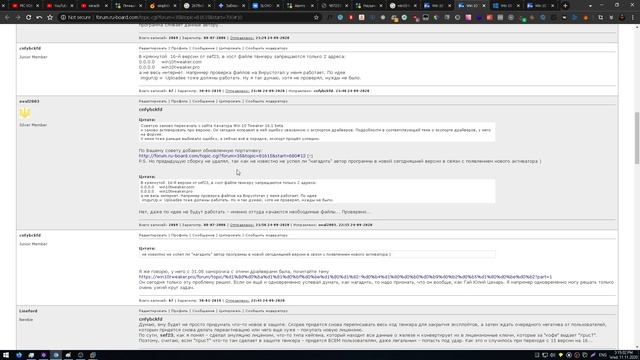Screen dimensions: 640x360
Task: Click Сообщение in oval2003's post
Action: pyautogui.click(x=203, y=101)
